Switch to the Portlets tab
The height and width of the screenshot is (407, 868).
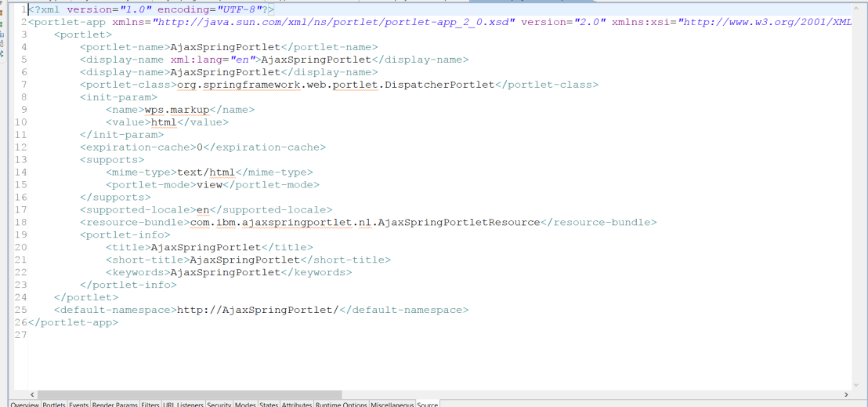(x=54, y=405)
